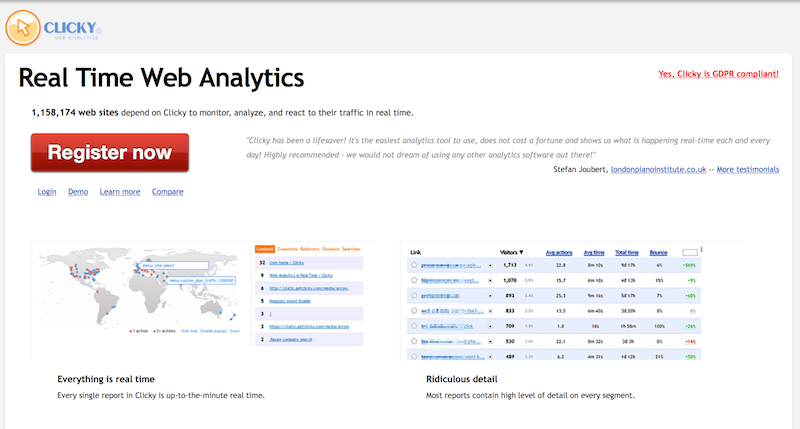800x429 pixels.
Task: Open the small menu arrow in the 833 row
Action: tap(490, 311)
